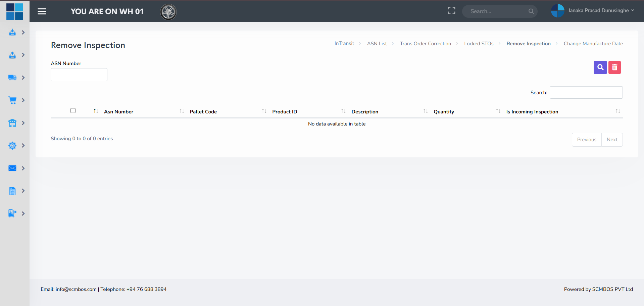Screen dimensions: 644x306
Task: Toggle fullscreen mode icon
Action: click(x=451, y=11)
